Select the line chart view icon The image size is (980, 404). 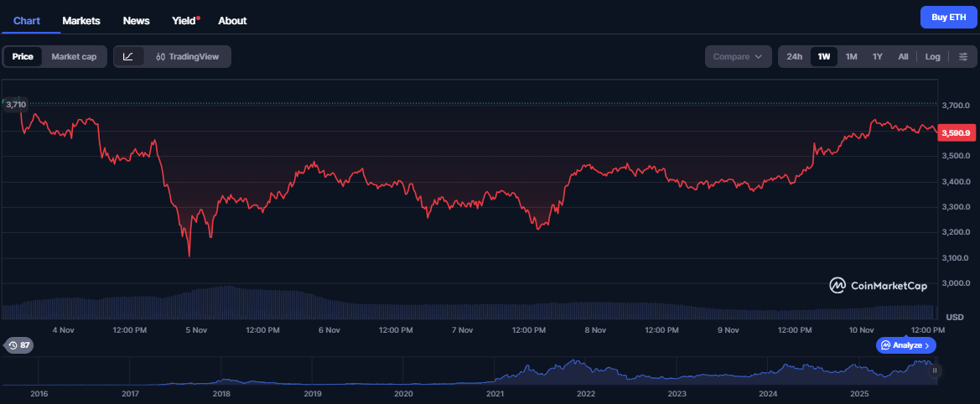[x=128, y=57]
